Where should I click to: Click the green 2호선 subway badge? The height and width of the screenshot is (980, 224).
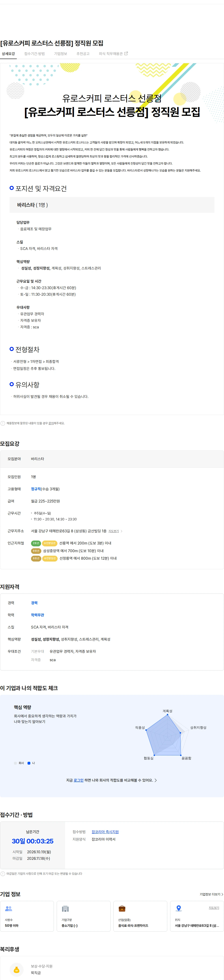pos(36,543)
